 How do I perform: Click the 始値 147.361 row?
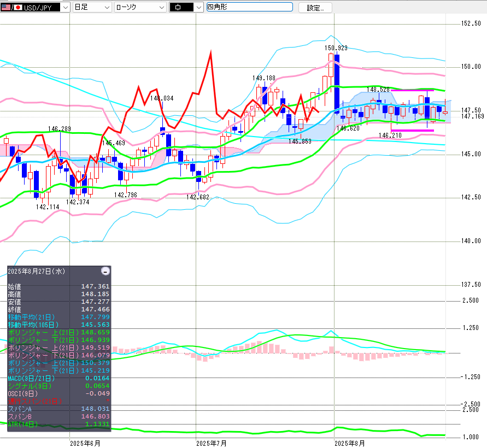tap(58, 286)
